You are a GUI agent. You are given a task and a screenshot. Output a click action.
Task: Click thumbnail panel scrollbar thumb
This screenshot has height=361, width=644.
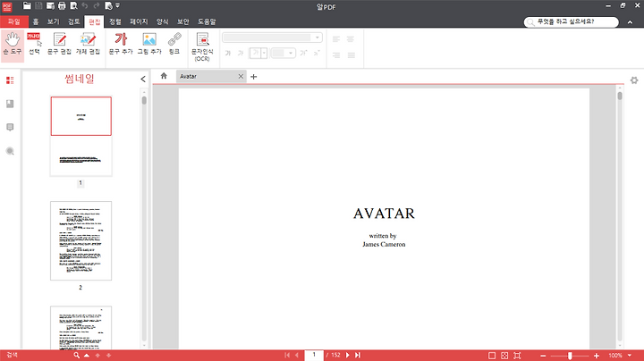(x=144, y=100)
